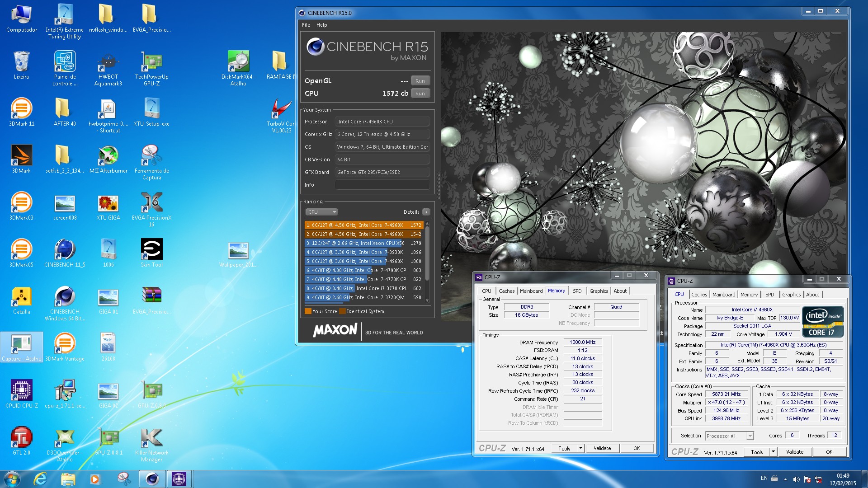Click the clock in the system tray

[x=843, y=479]
